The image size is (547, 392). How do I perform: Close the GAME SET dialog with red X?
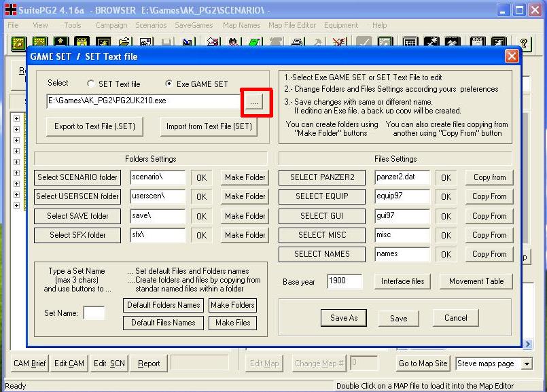point(512,56)
